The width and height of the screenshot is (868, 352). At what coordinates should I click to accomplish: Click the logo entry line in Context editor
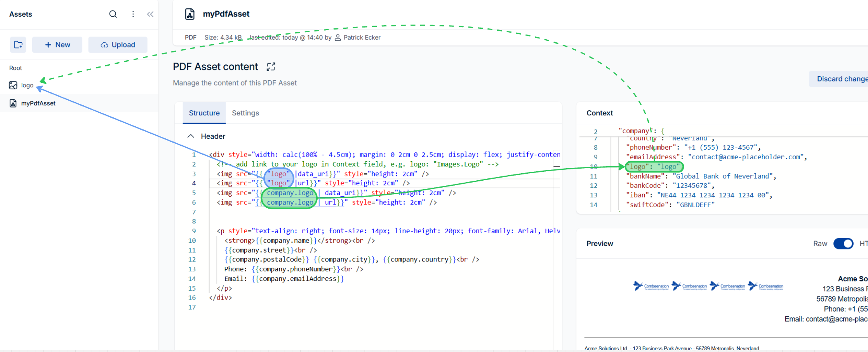654,167
